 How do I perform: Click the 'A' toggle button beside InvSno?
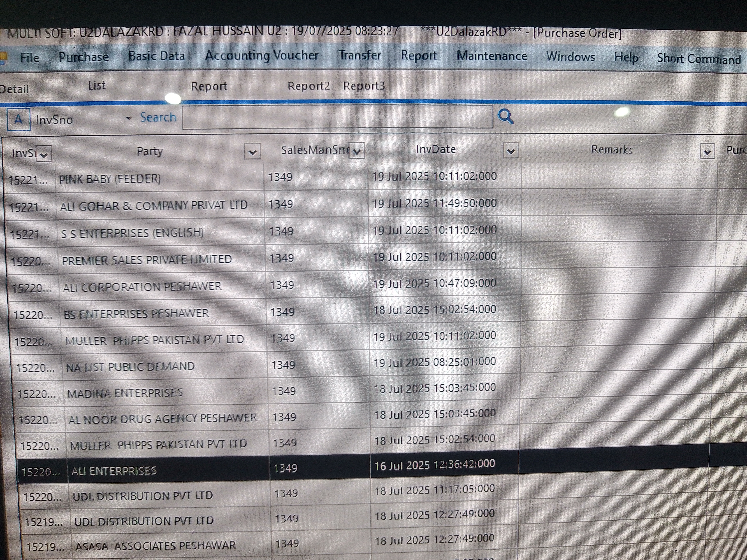19,119
